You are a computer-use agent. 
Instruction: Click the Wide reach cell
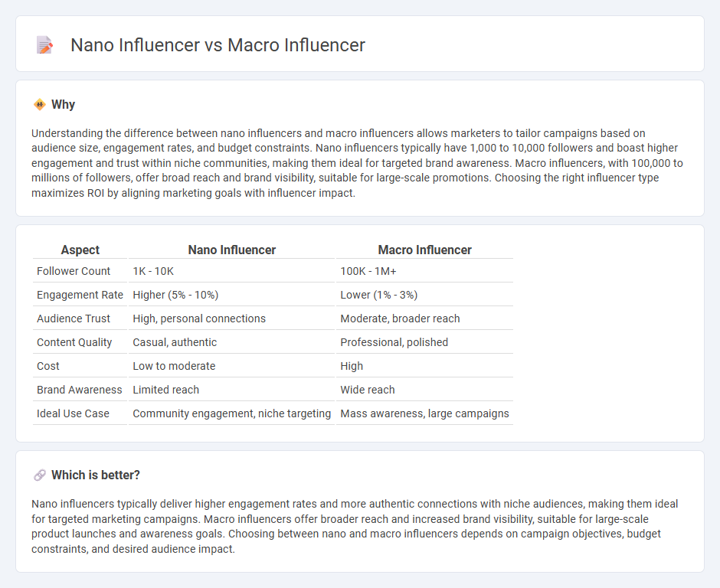click(x=424, y=390)
